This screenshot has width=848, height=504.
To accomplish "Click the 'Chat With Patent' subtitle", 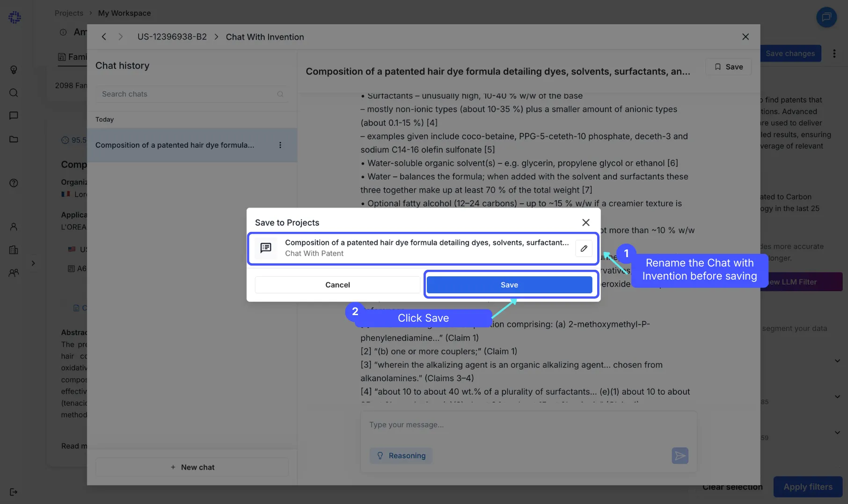I will click(x=314, y=253).
